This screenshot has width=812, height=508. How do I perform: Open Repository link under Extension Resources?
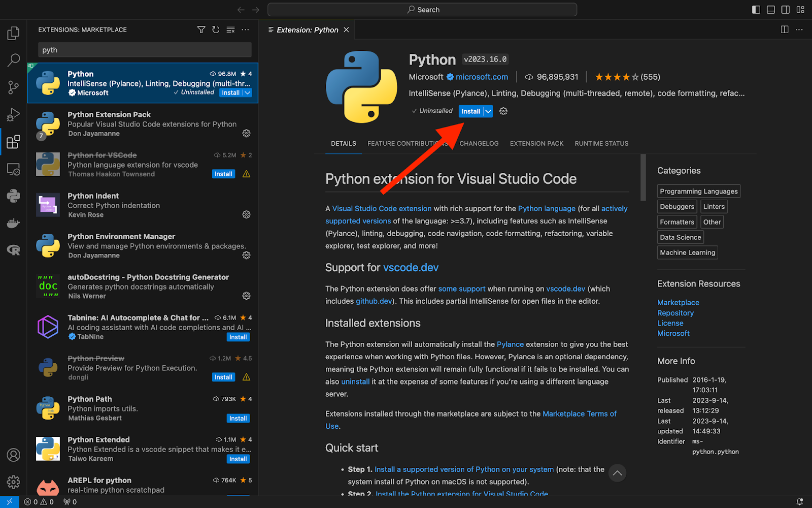(x=675, y=313)
